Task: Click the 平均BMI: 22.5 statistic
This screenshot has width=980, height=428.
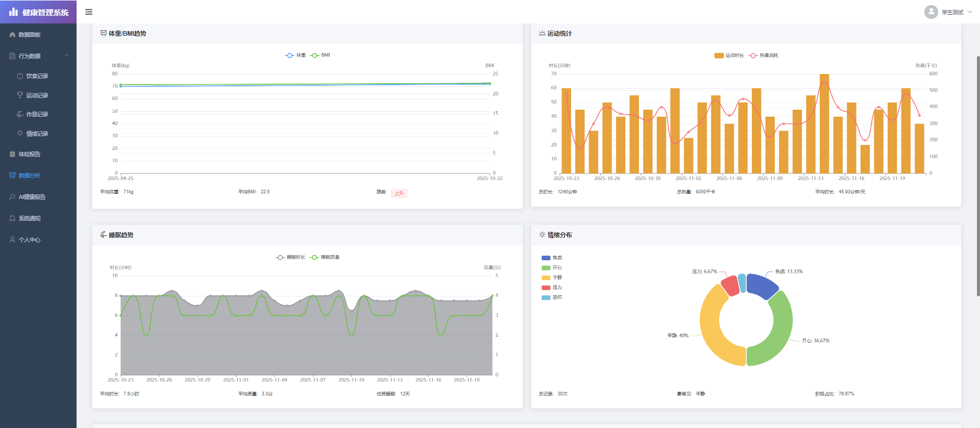Action: click(x=254, y=192)
